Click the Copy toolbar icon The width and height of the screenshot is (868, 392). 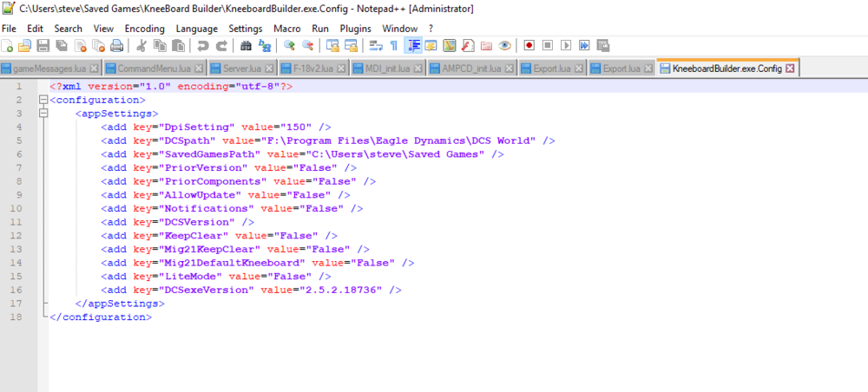tap(160, 46)
